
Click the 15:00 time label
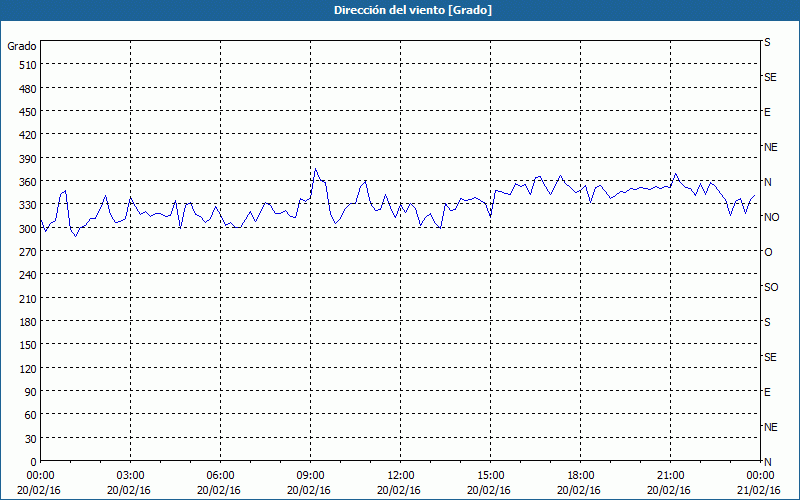(490, 476)
